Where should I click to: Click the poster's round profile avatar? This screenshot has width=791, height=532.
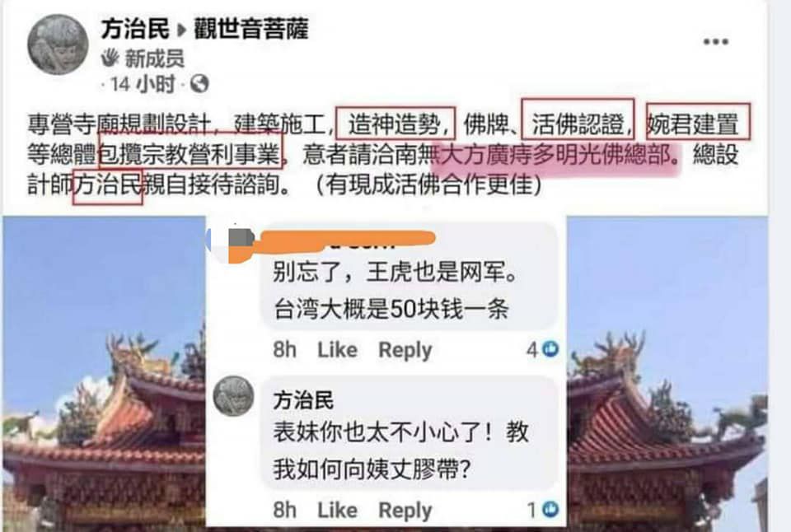point(58,44)
